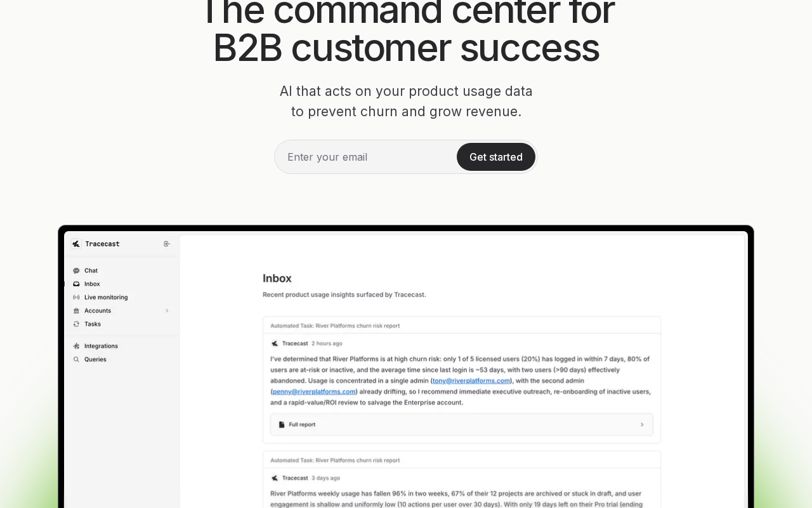Expand the Accounts chevron arrow
This screenshot has height=508, width=812.
(x=167, y=311)
